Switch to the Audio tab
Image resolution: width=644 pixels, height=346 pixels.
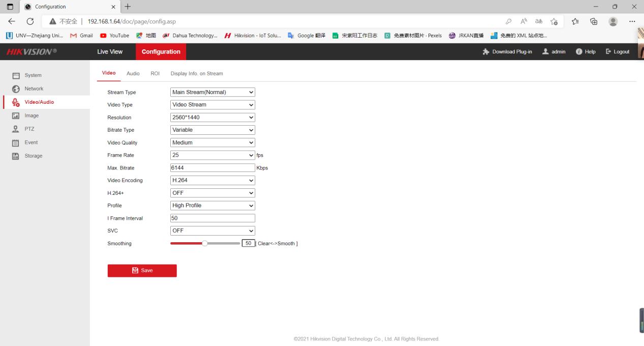click(133, 74)
